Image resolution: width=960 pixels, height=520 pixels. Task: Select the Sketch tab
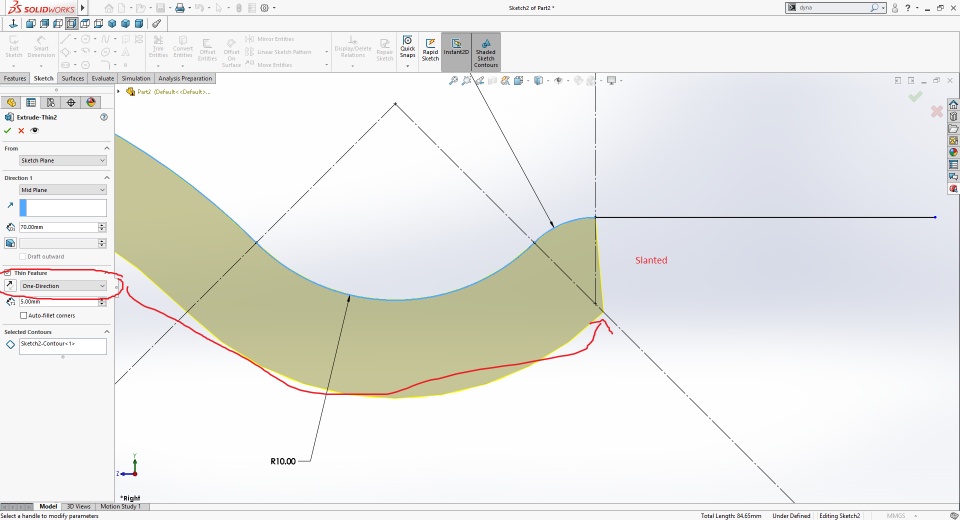pyautogui.click(x=43, y=78)
